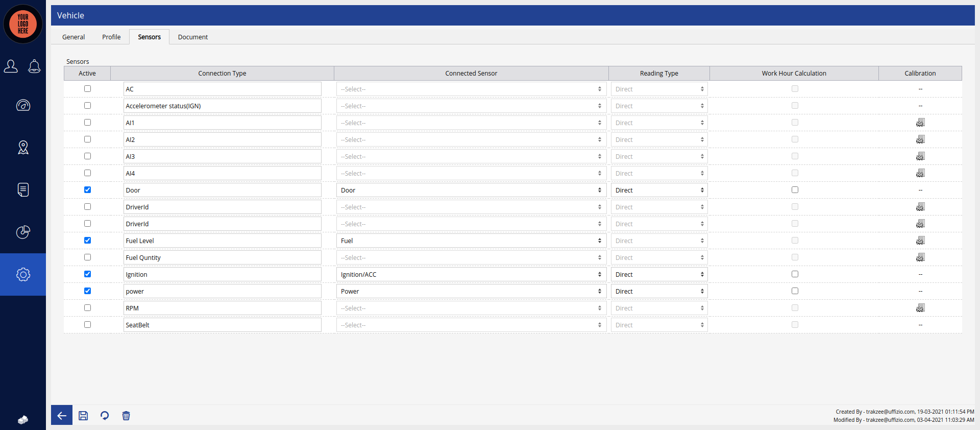Click the Vehicle page title
The image size is (980, 430).
click(70, 15)
